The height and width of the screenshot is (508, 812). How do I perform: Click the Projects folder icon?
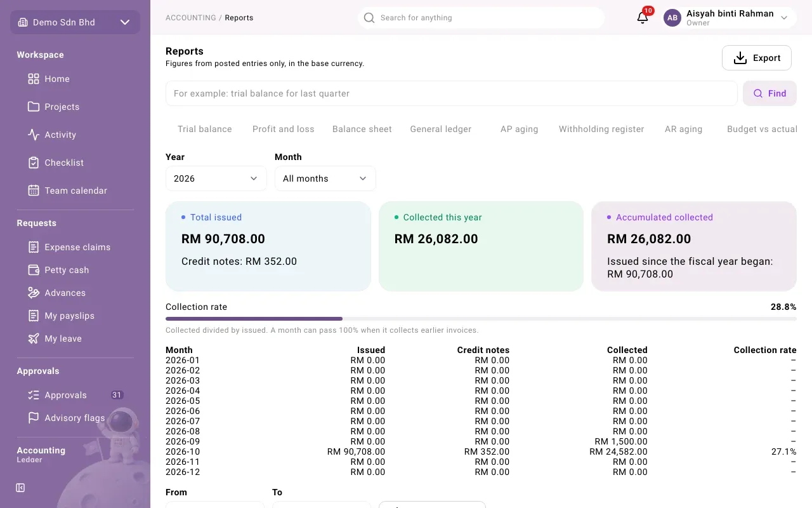pos(34,107)
